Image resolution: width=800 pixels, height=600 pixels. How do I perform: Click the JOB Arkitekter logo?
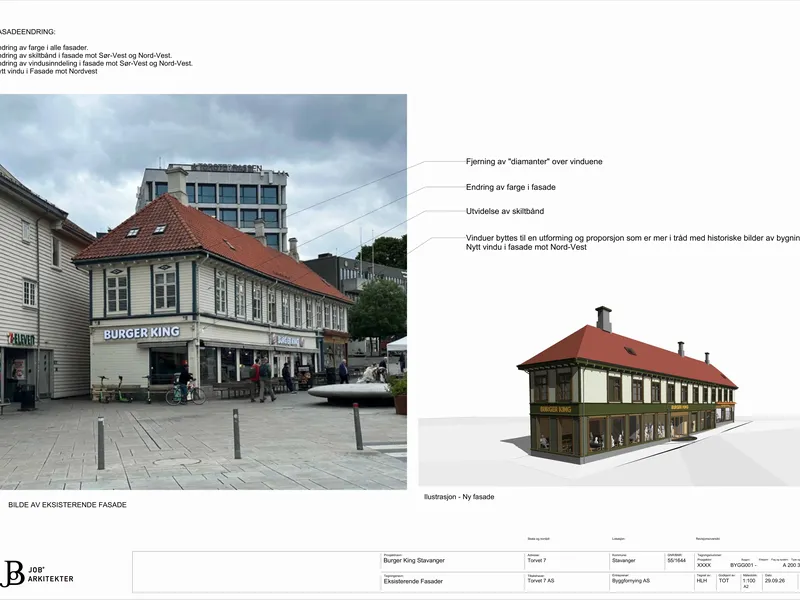[37, 574]
